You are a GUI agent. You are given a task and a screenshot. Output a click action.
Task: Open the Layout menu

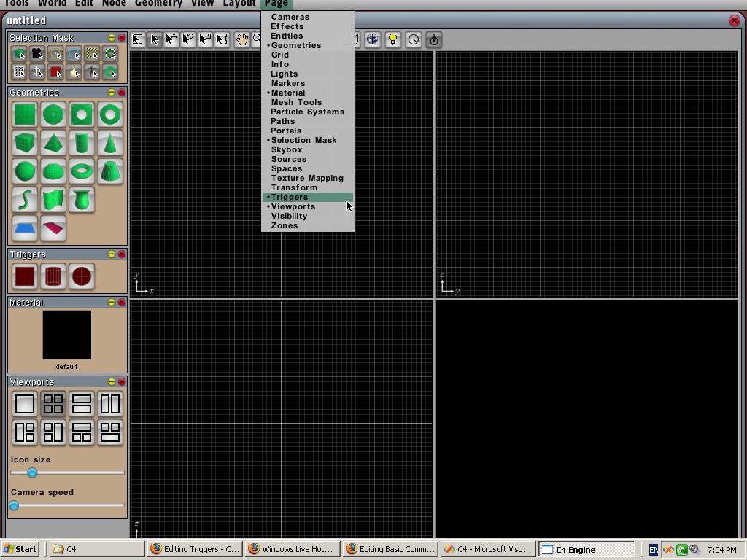point(239,4)
